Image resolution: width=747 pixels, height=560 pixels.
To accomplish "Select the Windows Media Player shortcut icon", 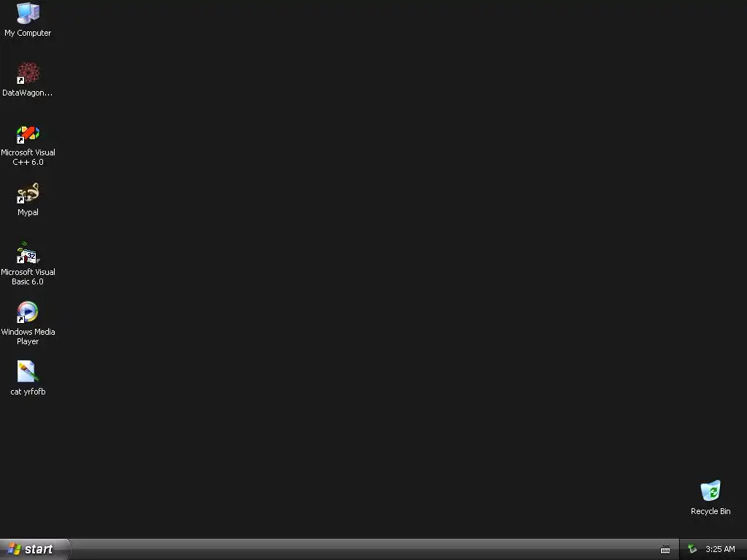I will coord(28,312).
